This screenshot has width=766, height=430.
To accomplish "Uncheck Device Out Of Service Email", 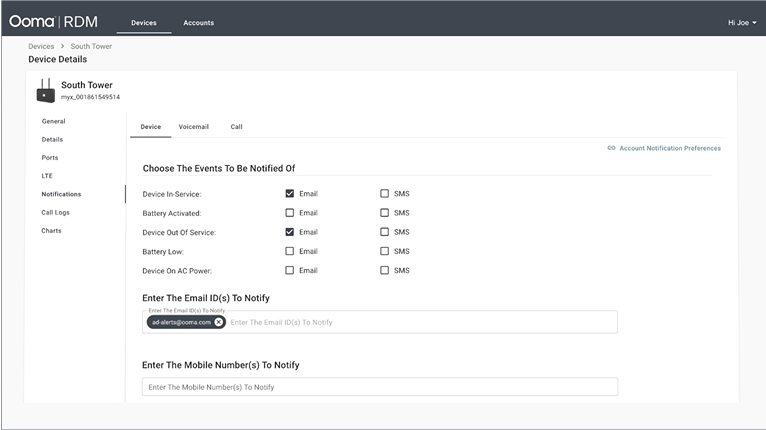I will [x=290, y=232].
